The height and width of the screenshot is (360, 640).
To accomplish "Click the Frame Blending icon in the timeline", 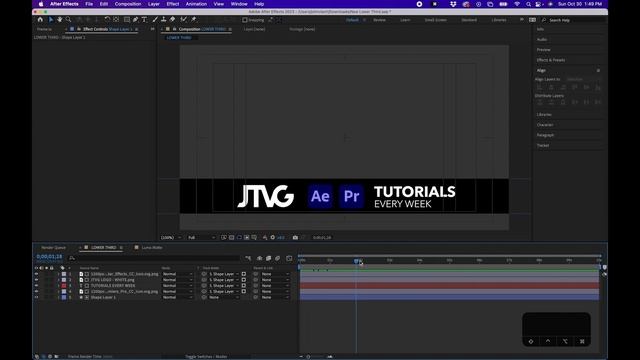I will [269, 258].
